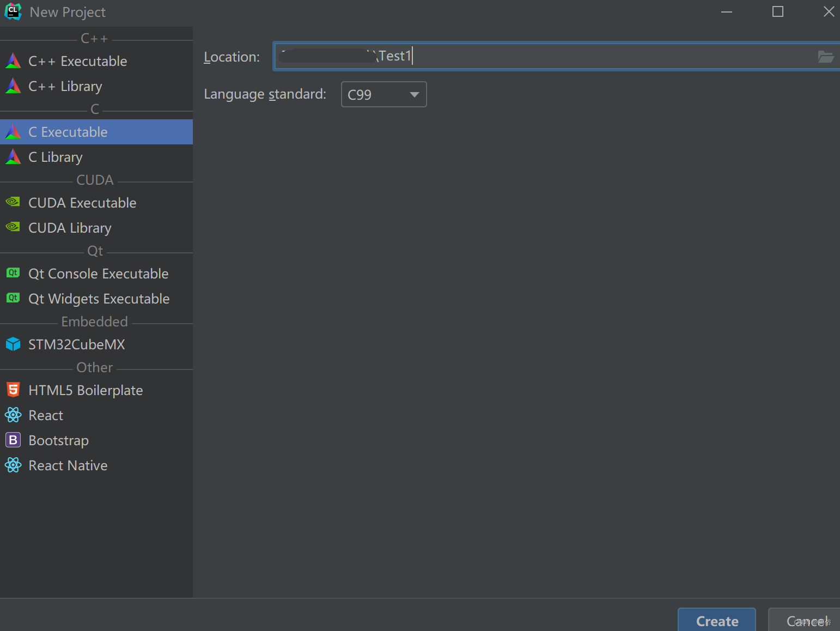The height and width of the screenshot is (631, 840).
Task: Pick the STM32CubeMX label
Action: click(x=77, y=344)
